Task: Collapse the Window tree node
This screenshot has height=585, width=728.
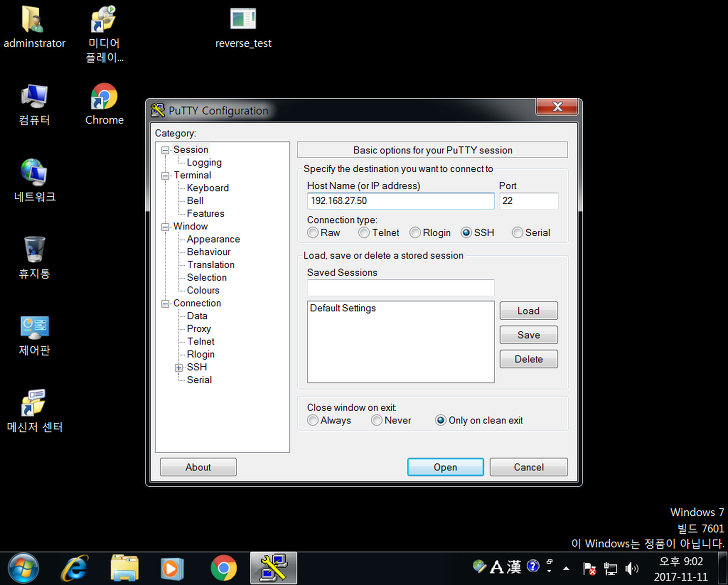Action: click(x=165, y=227)
